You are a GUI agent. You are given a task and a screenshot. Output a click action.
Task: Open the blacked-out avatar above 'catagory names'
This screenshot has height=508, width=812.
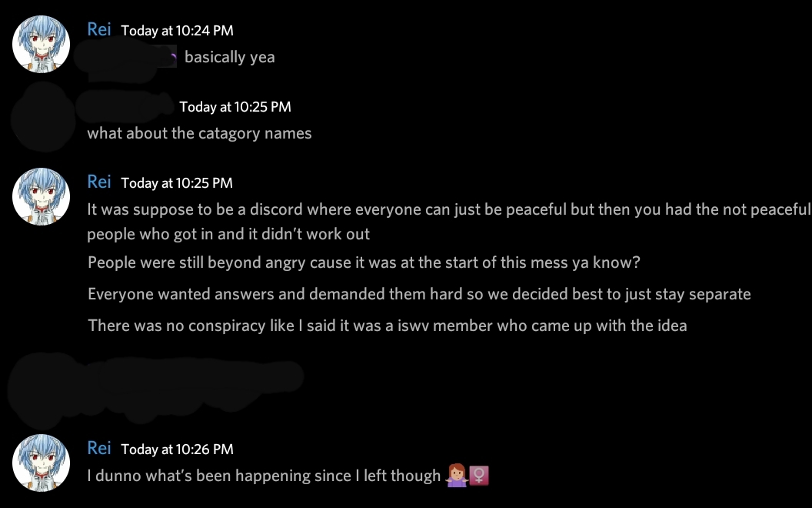[44, 117]
